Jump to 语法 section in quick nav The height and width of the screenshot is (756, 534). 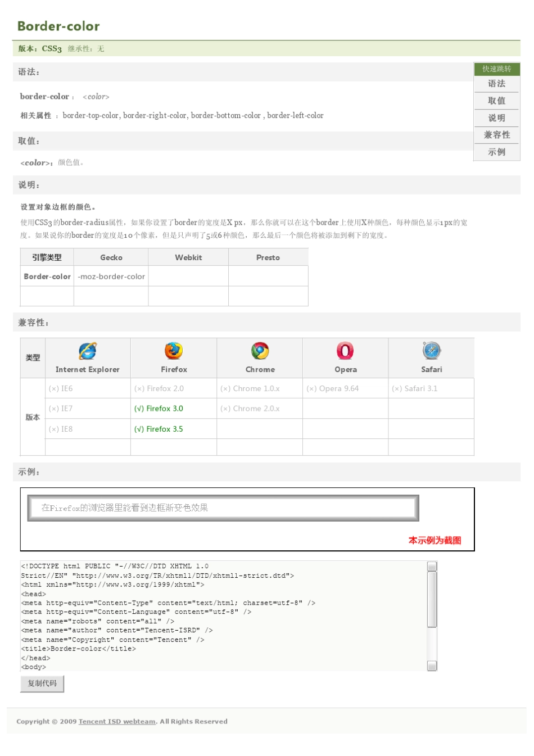point(497,84)
